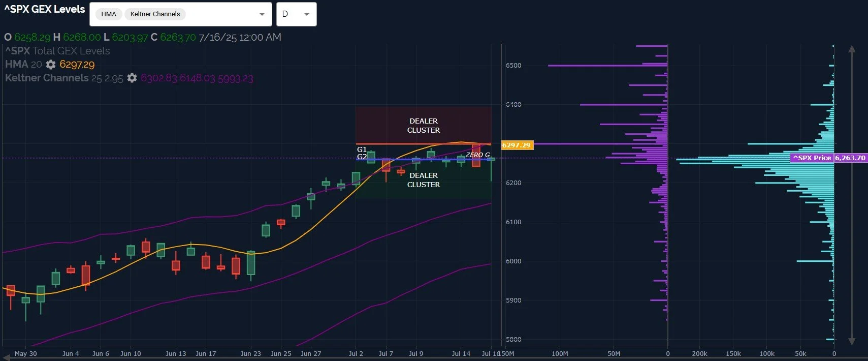Click the Jun 10 date label
The height and width of the screenshot is (361, 868).
click(x=131, y=353)
